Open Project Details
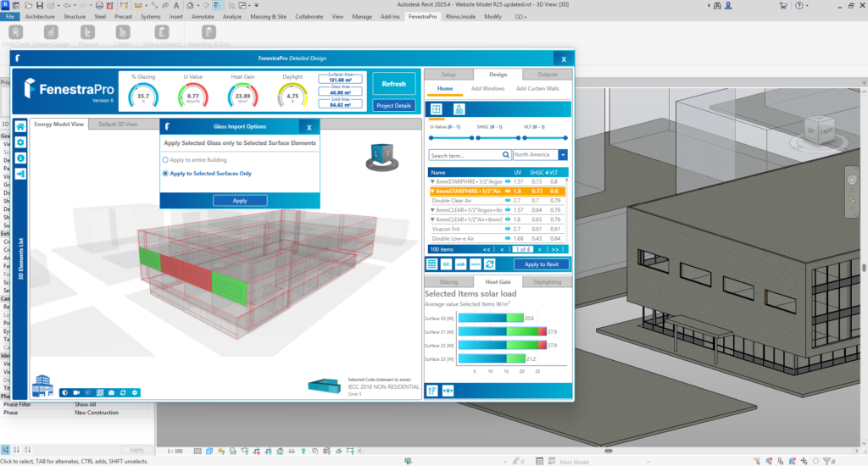Viewport: 868px width, 466px height. tap(393, 105)
